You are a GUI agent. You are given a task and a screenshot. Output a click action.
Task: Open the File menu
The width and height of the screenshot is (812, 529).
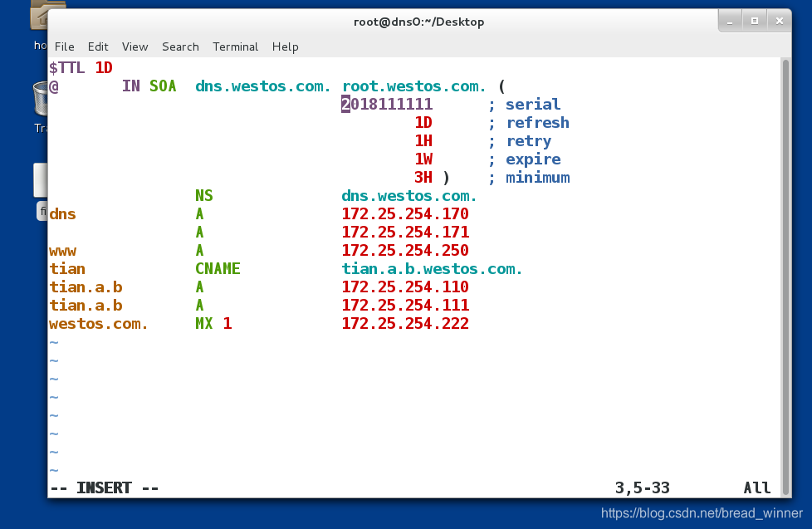click(x=64, y=47)
